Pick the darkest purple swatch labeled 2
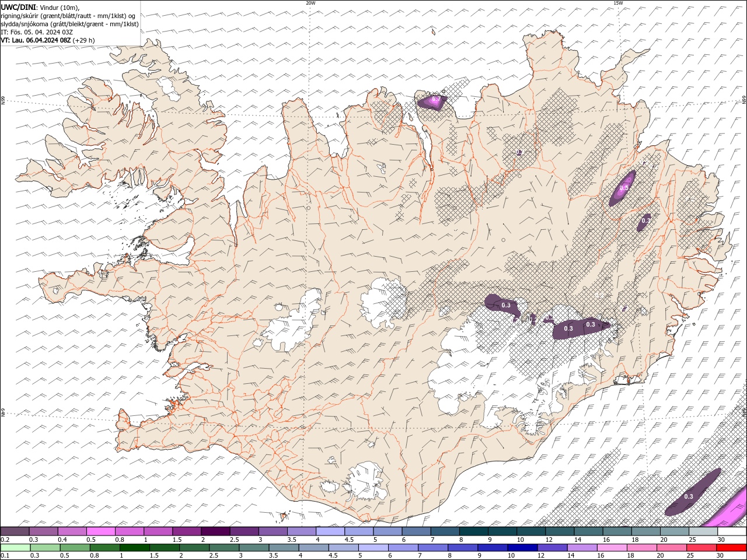747x560 pixels. (x=215, y=531)
